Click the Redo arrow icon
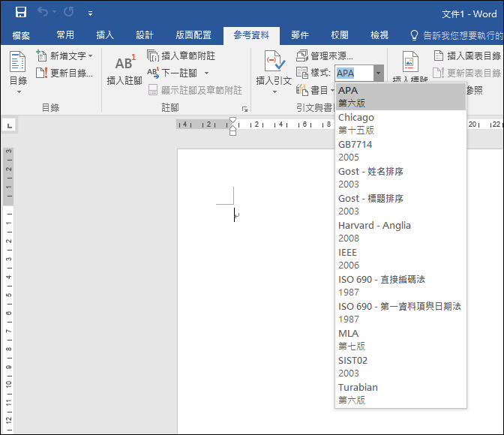504x435 pixels. click(69, 12)
